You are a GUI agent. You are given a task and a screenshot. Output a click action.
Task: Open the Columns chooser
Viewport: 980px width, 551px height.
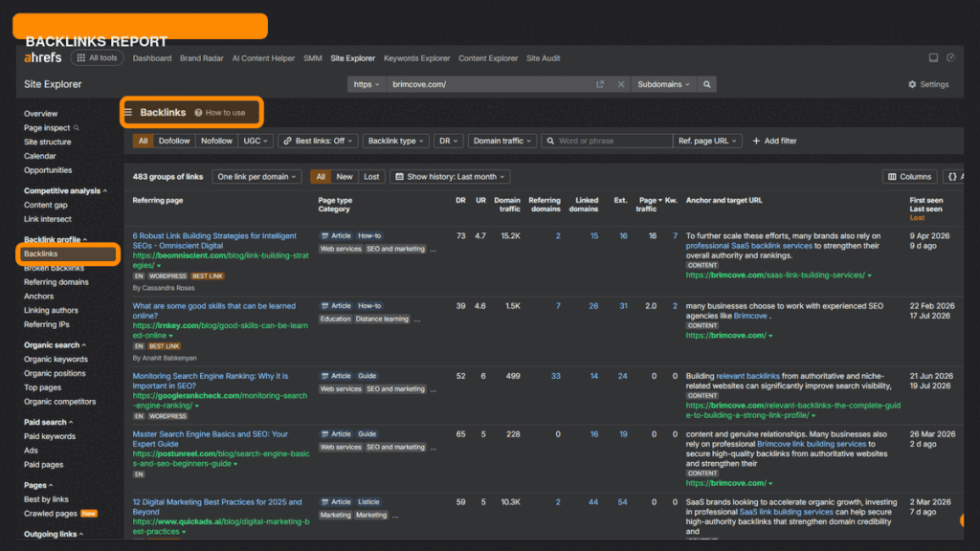click(x=909, y=177)
